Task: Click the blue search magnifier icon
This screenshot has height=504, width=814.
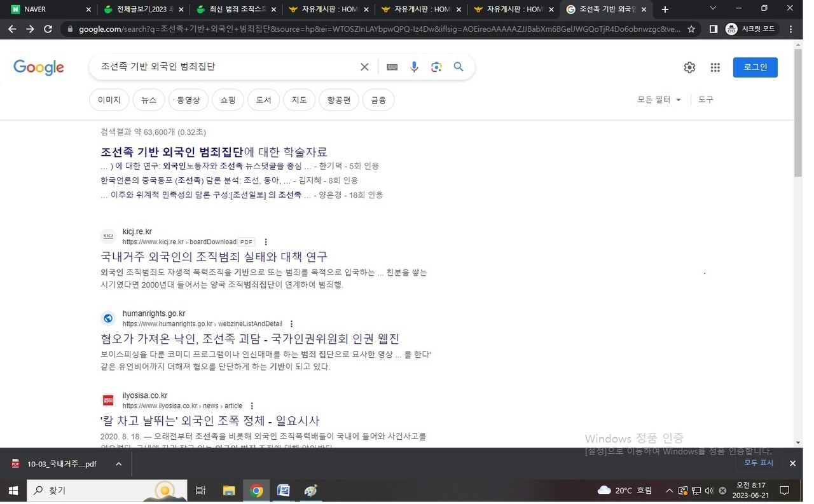Action: 459,67
